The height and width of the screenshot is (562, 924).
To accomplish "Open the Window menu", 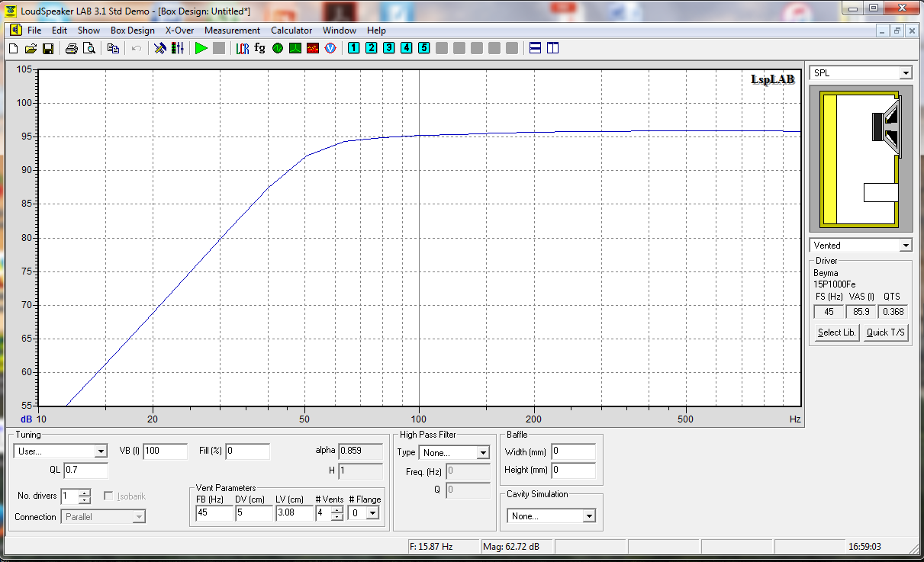I will (340, 31).
